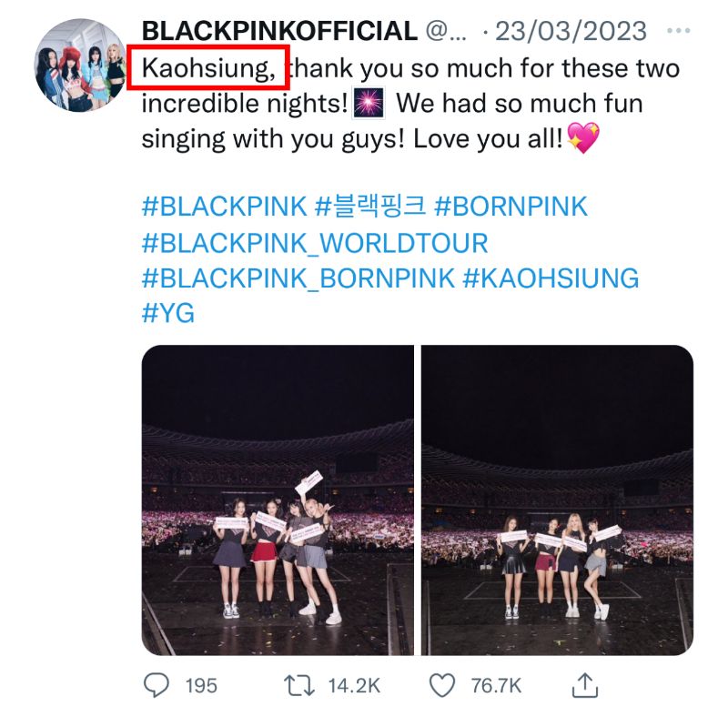Image resolution: width=728 pixels, height=717 pixels.
Task: Click the 14.2K retweet count
Action: point(356,685)
